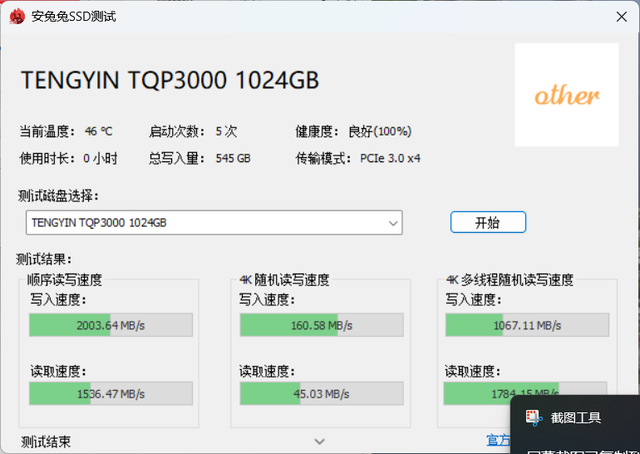Viewport: 640px width, 454px height.
Task: Click the 开始 button to start test
Action: (x=488, y=222)
